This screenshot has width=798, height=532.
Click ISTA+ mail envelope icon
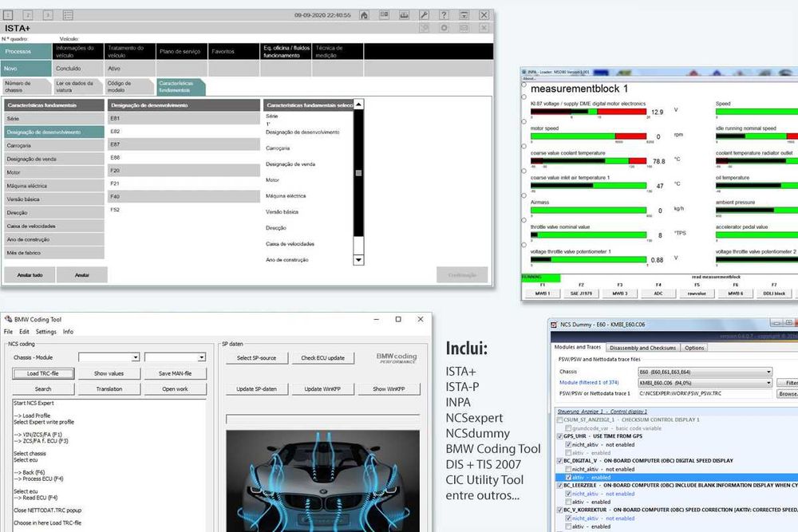(464, 28)
